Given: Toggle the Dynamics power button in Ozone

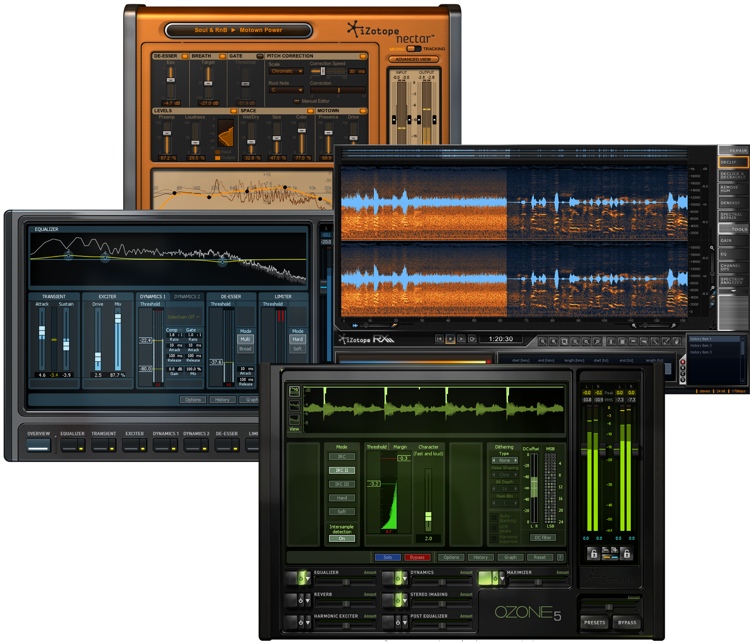Looking at the screenshot, I should click(398, 578).
